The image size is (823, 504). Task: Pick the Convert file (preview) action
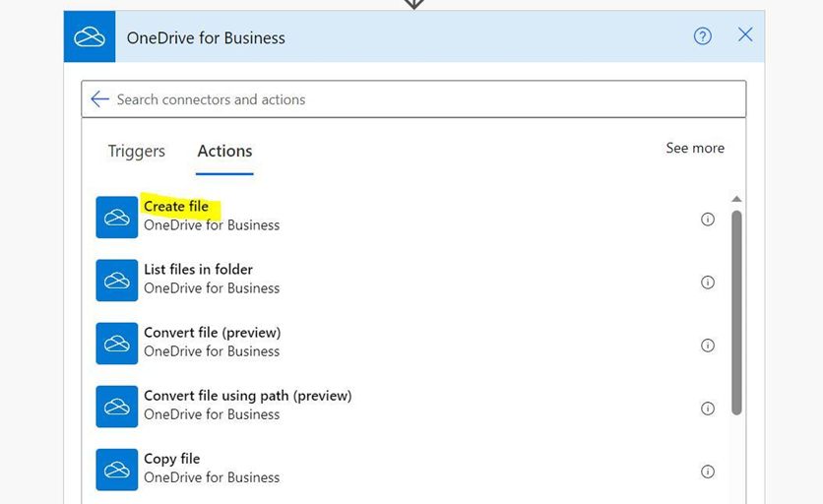coord(212,333)
